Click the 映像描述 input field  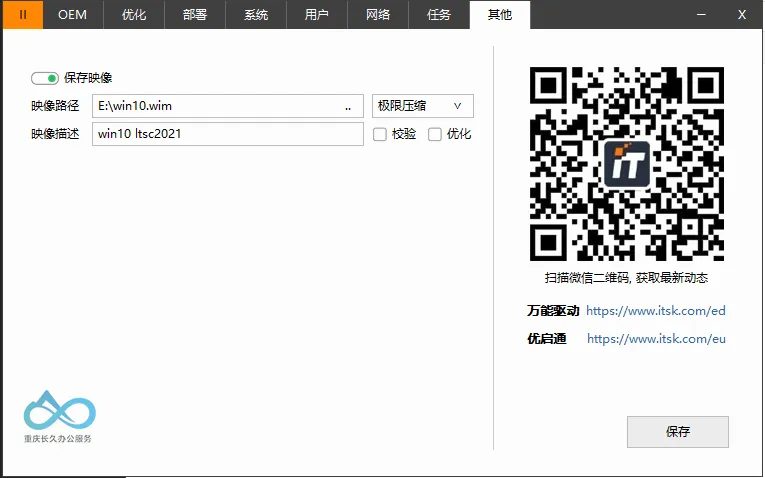pyautogui.click(x=228, y=134)
